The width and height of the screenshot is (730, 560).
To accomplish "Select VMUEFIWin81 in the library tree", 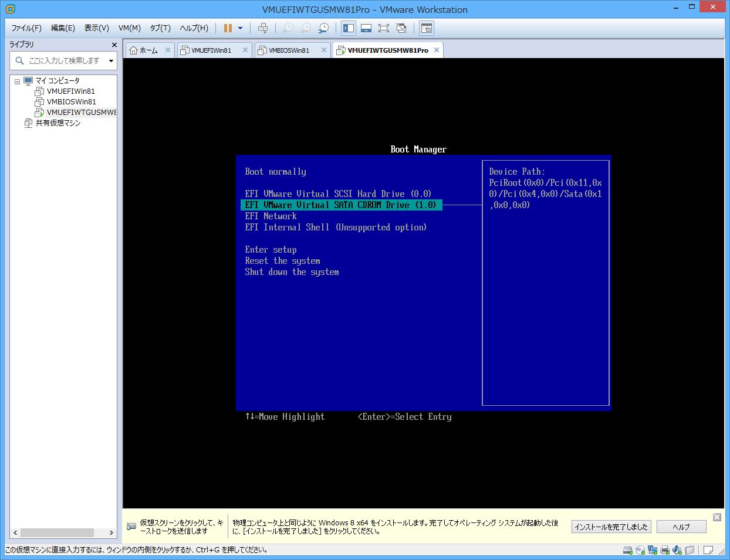I will tap(70, 91).
